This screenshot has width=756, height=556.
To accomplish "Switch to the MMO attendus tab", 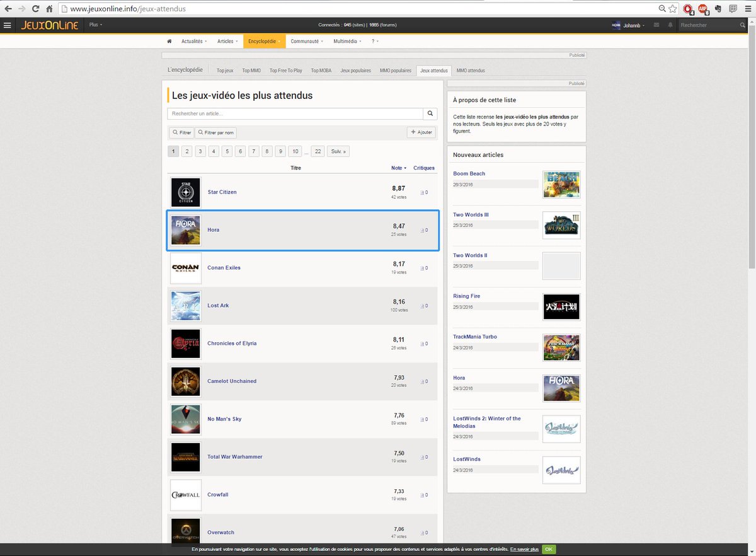I will coord(471,71).
